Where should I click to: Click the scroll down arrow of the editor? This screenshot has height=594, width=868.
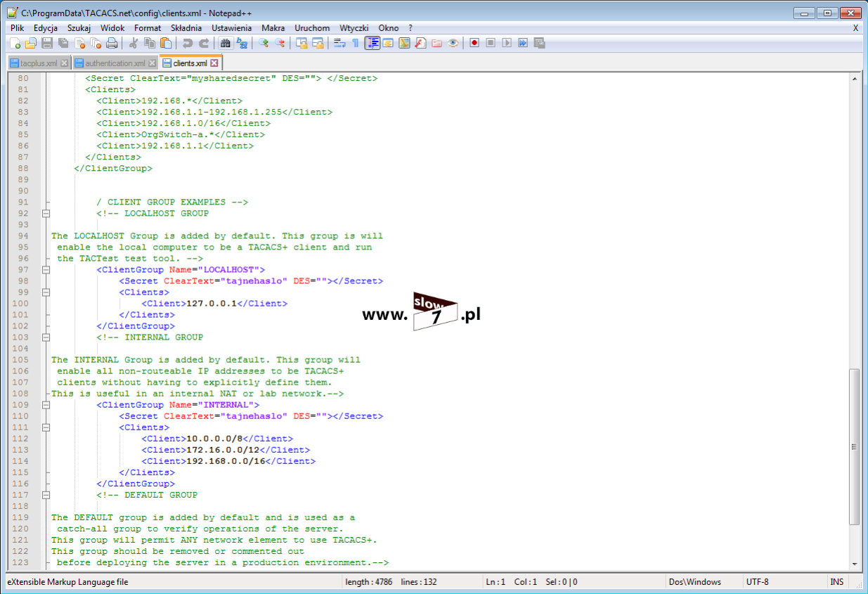855,563
